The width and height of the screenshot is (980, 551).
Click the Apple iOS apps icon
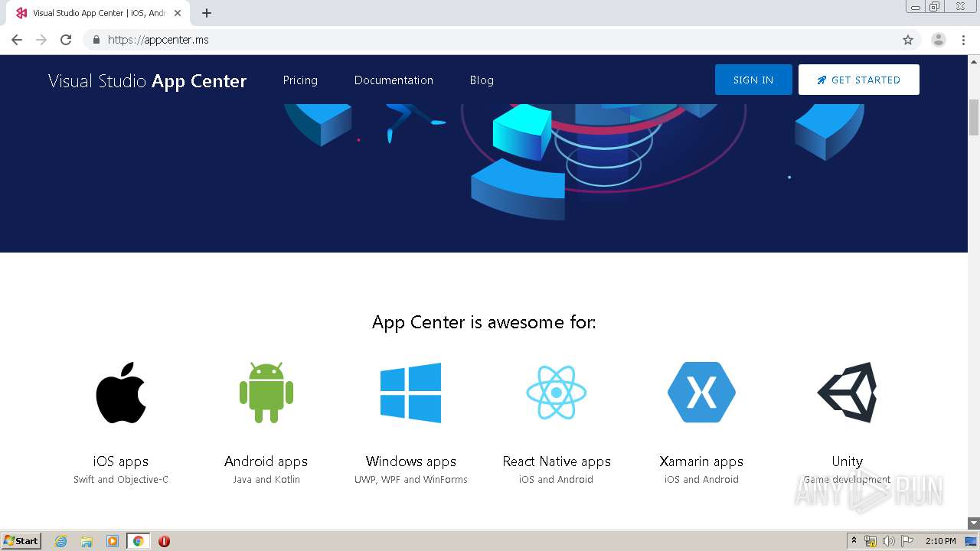pos(121,393)
